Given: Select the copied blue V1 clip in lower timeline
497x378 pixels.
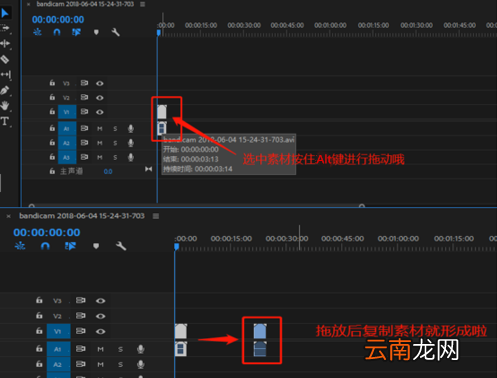Looking at the screenshot, I should (260, 331).
